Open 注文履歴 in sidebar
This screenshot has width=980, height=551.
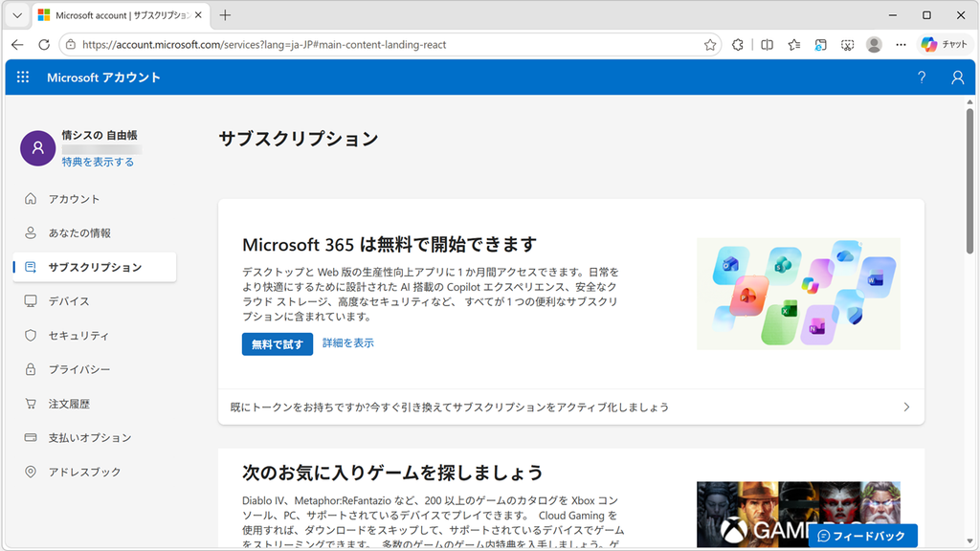click(95, 404)
